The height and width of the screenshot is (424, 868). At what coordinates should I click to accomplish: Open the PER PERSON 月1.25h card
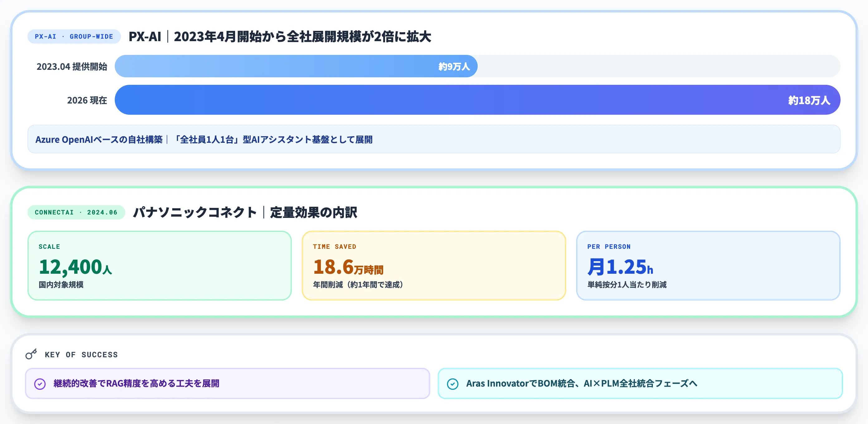pyautogui.click(x=708, y=266)
